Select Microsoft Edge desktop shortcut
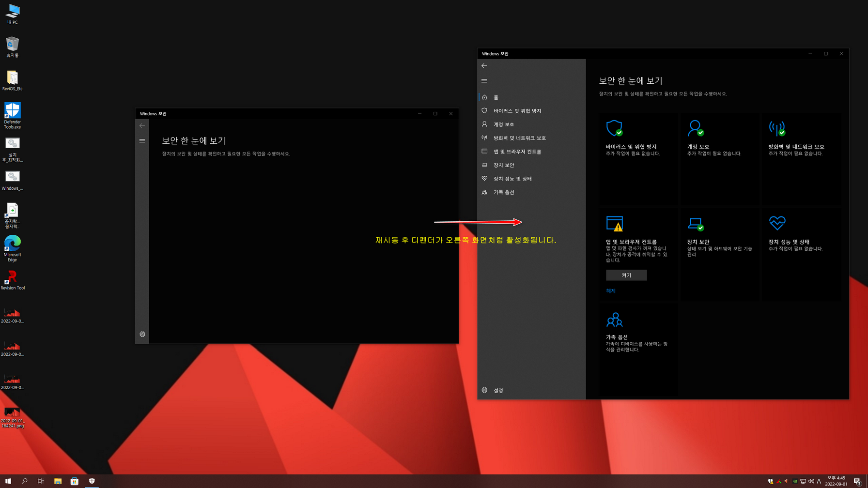This screenshot has width=868, height=488. tap(13, 249)
